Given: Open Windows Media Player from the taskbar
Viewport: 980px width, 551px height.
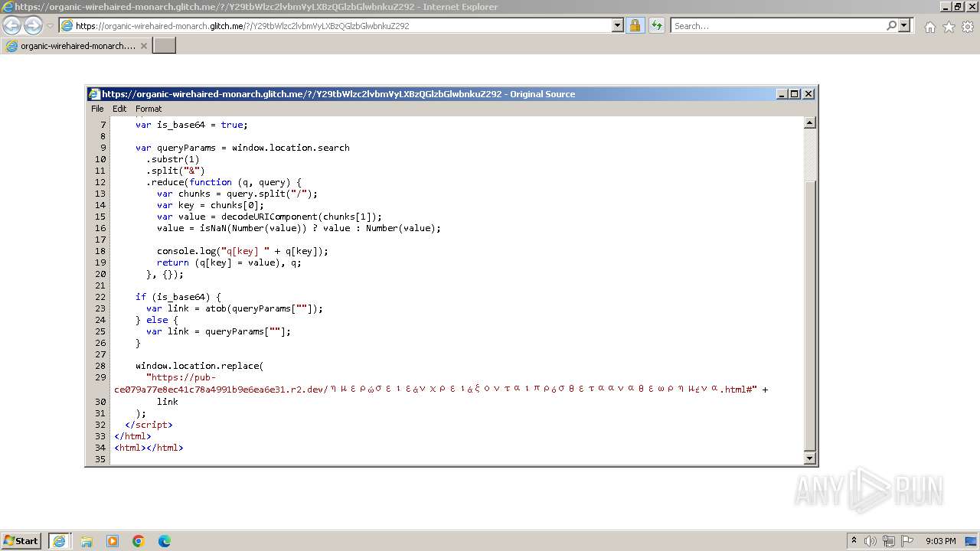Looking at the screenshot, I should 113,541.
